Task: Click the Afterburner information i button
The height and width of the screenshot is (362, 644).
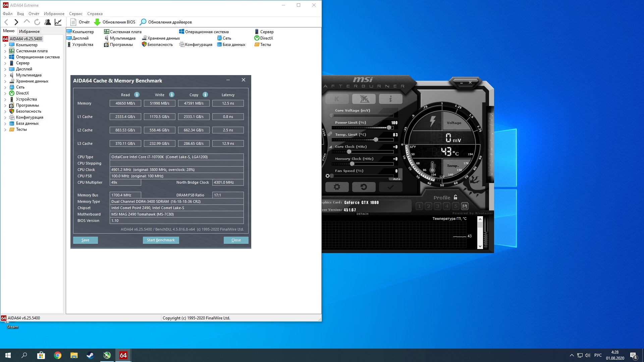Action: [x=390, y=99]
